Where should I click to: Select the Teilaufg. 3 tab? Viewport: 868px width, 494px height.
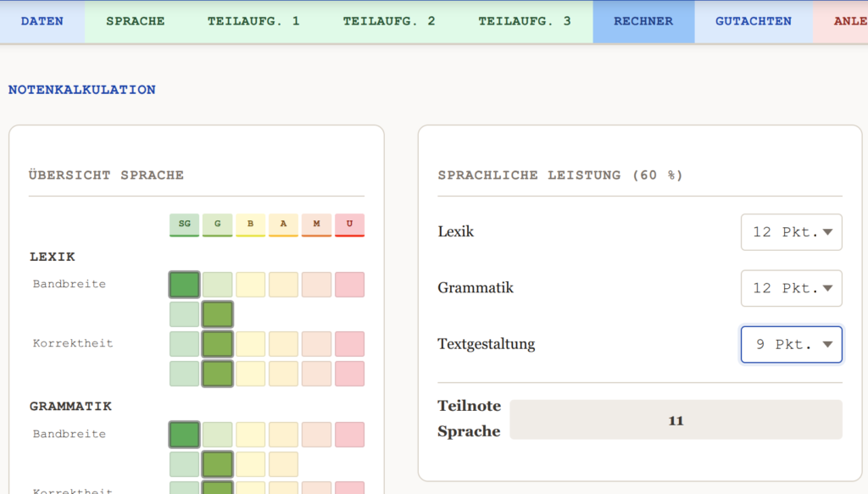[x=525, y=21]
